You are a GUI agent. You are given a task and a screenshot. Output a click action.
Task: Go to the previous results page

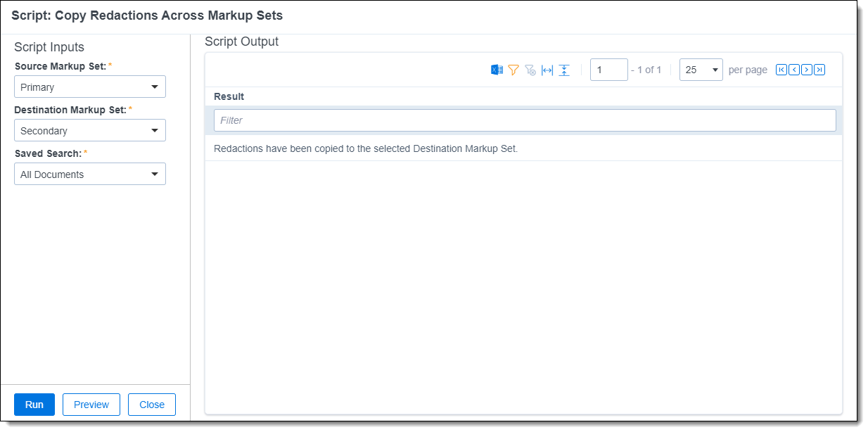(793, 70)
